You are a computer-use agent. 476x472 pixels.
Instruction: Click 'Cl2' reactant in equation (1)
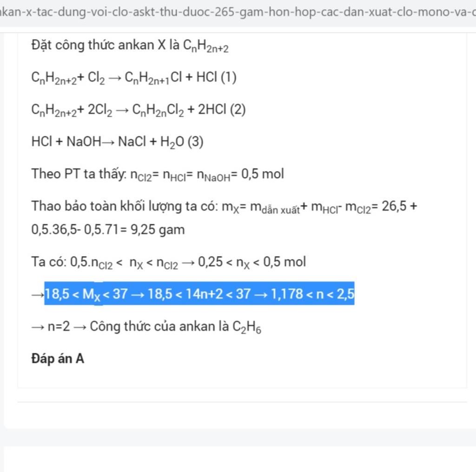tap(96, 78)
